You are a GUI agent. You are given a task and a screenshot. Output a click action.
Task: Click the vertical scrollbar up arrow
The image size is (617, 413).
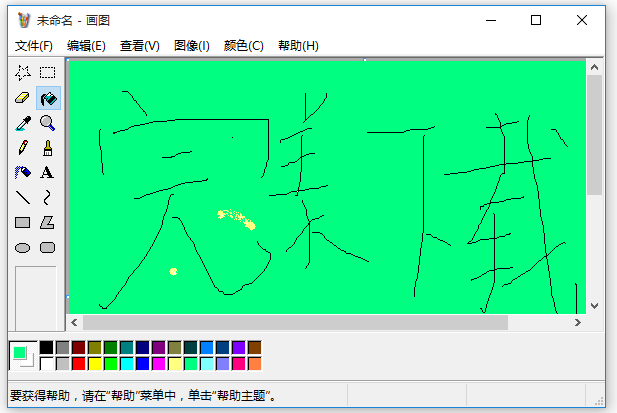coord(595,67)
